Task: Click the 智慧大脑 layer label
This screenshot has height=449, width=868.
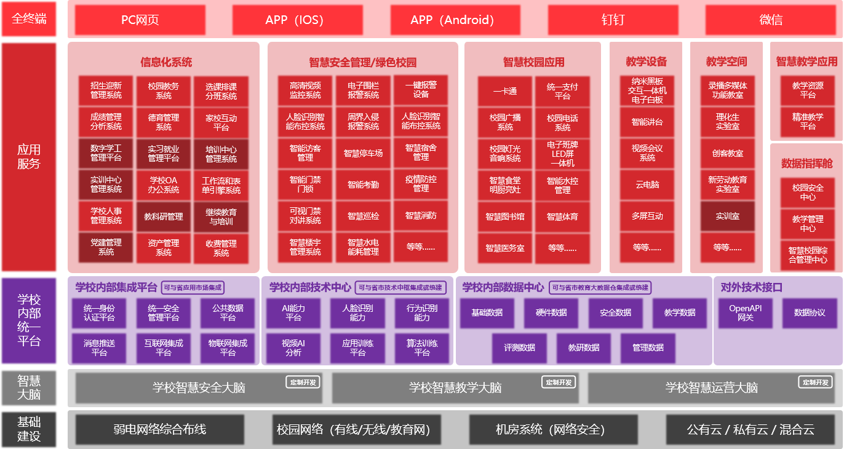Action: (29, 387)
